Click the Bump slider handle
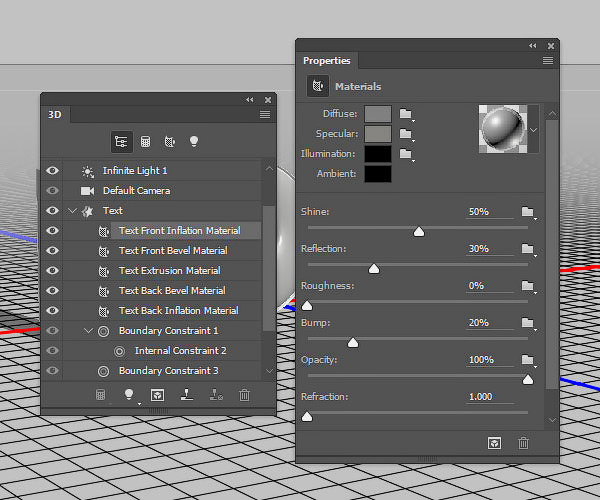 click(x=353, y=342)
